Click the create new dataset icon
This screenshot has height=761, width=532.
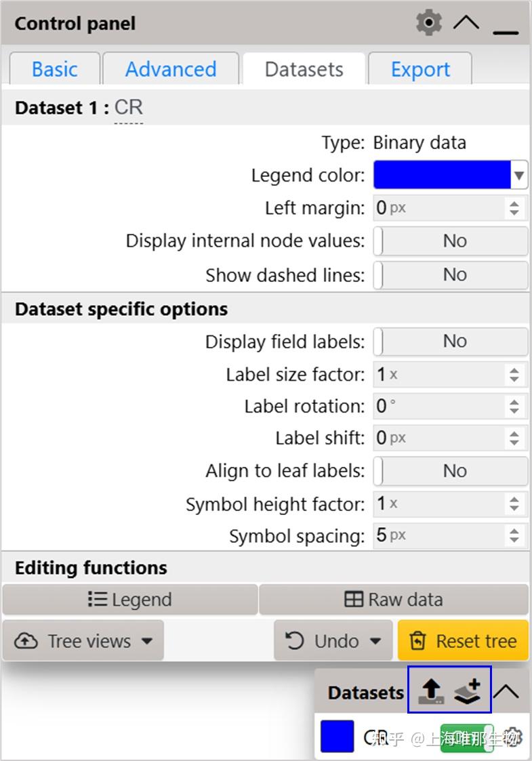pyautogui.click(x=467, y=691)
